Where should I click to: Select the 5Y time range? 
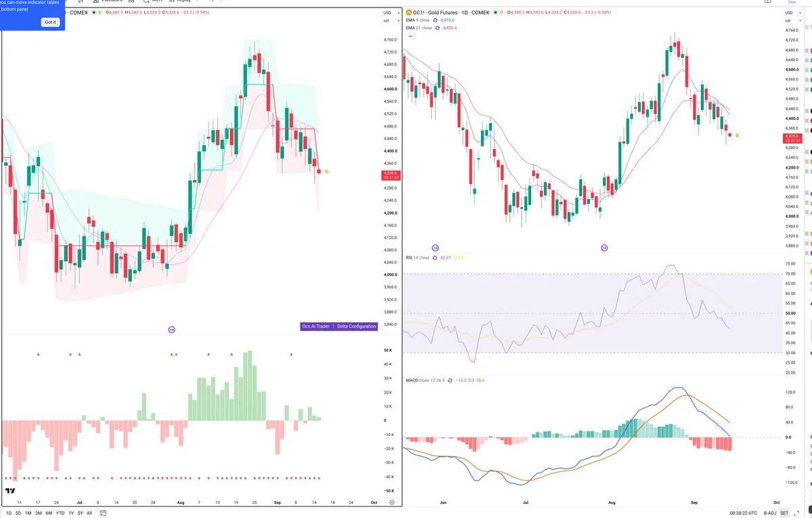click(80, 513)
